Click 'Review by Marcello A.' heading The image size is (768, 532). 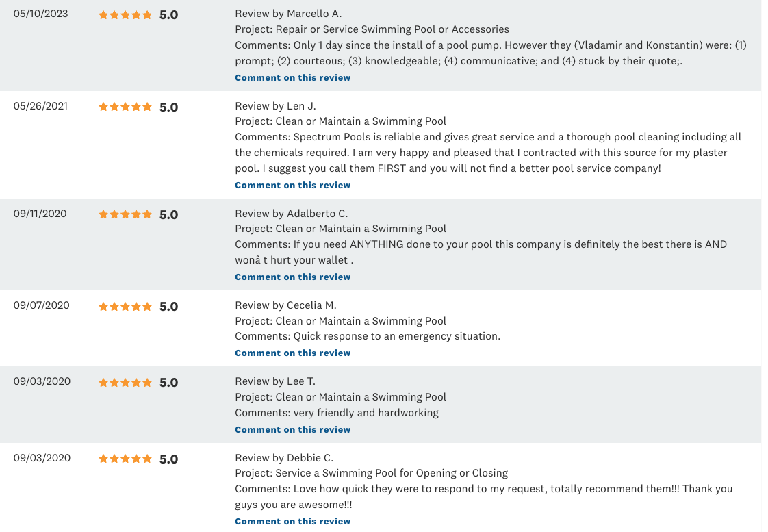pyautogui.click(x=288, y=14)
